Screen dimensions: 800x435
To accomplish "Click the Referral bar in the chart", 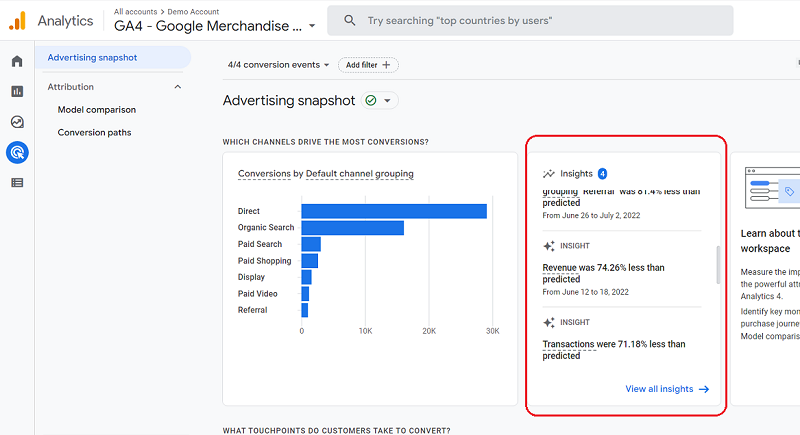I will (305, 310).
